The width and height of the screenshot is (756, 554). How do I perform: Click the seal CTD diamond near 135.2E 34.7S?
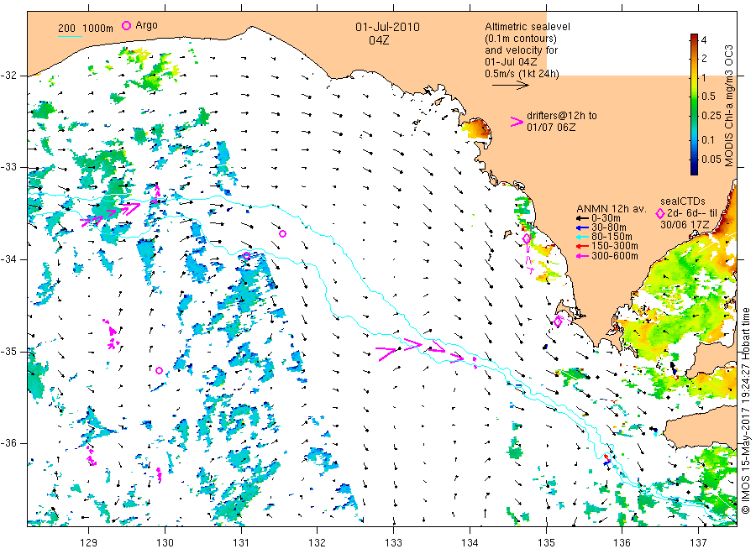coord(558,321)
